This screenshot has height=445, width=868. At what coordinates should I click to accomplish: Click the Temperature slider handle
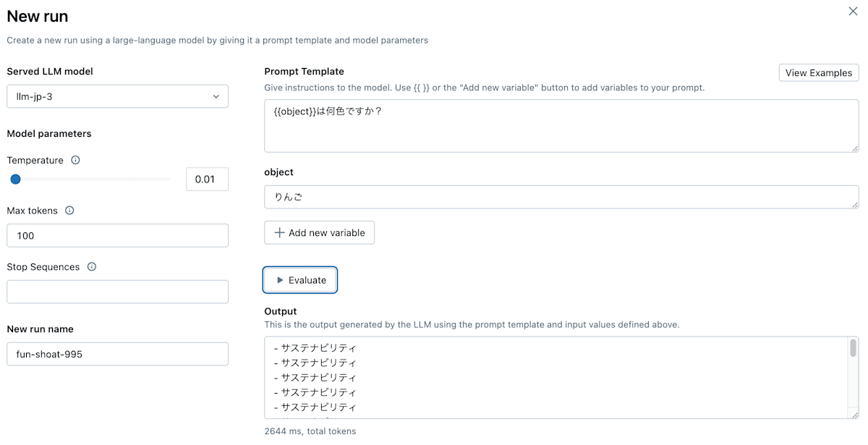[15, 179]
